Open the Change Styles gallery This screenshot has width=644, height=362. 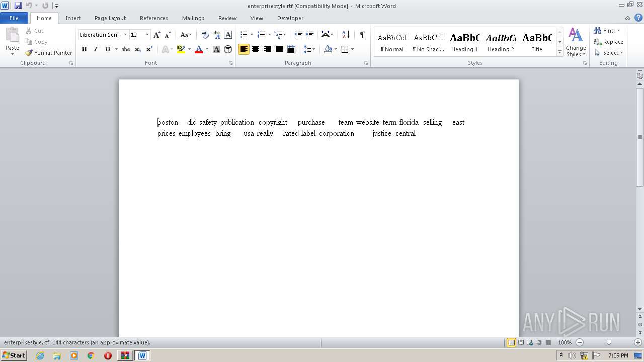576,43
